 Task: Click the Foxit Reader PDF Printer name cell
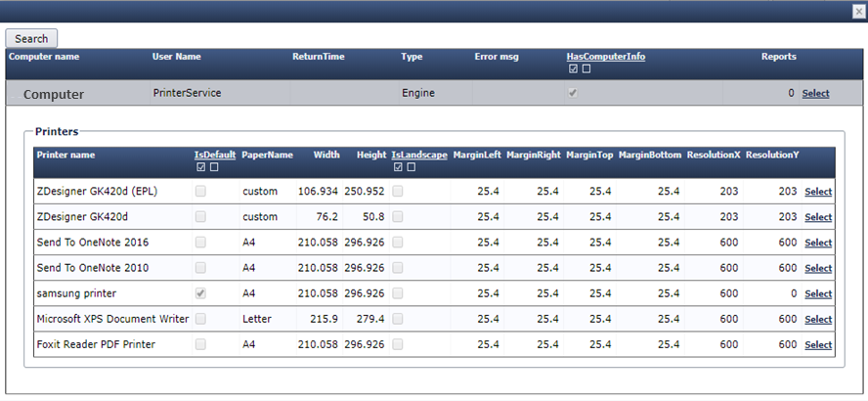96,344
